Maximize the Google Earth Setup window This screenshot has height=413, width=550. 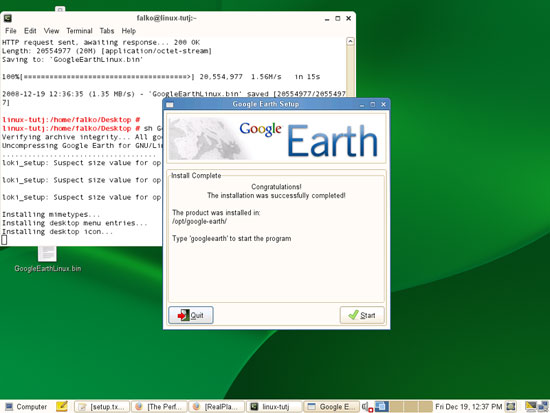[373, 104]
